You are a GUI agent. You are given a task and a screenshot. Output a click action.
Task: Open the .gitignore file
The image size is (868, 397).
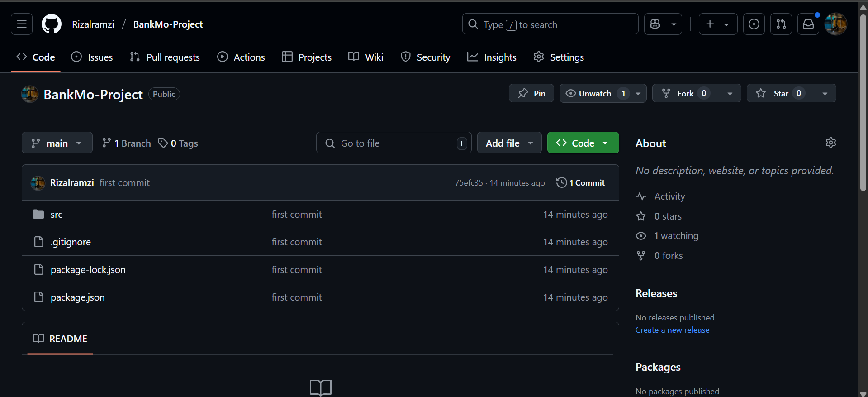pos(71,242)
